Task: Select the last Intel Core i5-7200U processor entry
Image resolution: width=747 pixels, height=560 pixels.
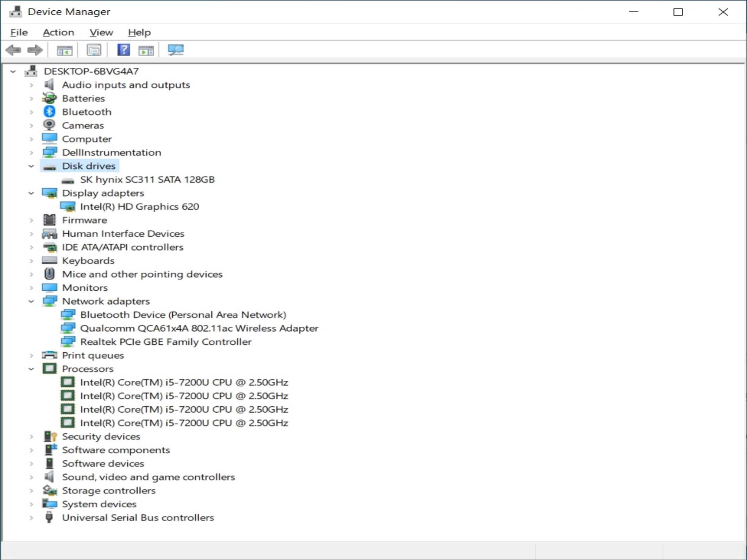Action: [184, 423]
